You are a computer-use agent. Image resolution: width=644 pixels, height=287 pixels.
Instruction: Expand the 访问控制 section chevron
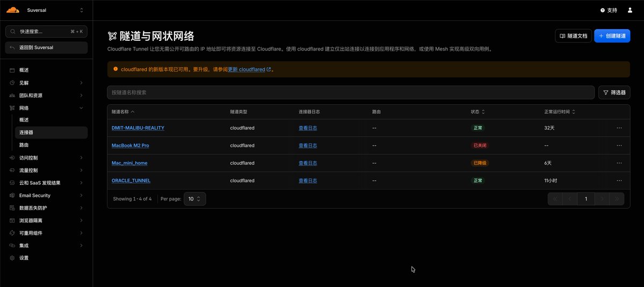click(81, 158)
